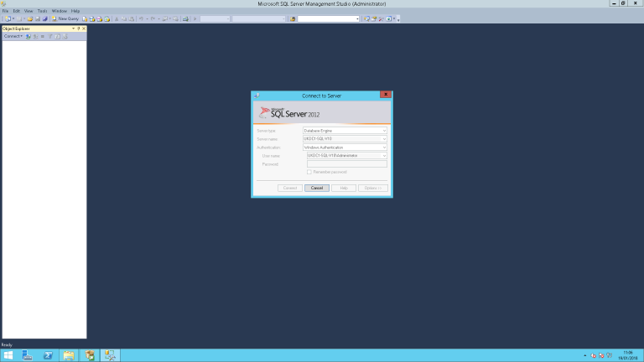Show hidden system tray icons arrow

pyautogui.click(x=584, y=355)
